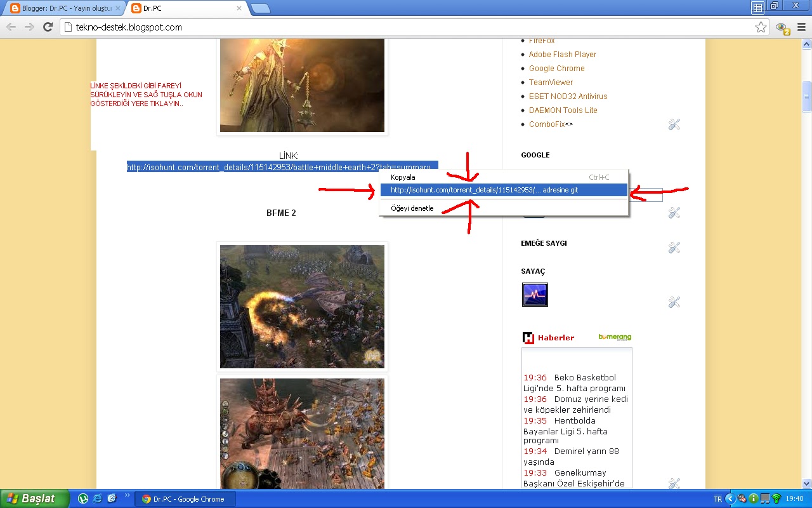Open the Adobe Flash Player link
The width and height of the screenshot is (812, 508).
pos(562,55)
